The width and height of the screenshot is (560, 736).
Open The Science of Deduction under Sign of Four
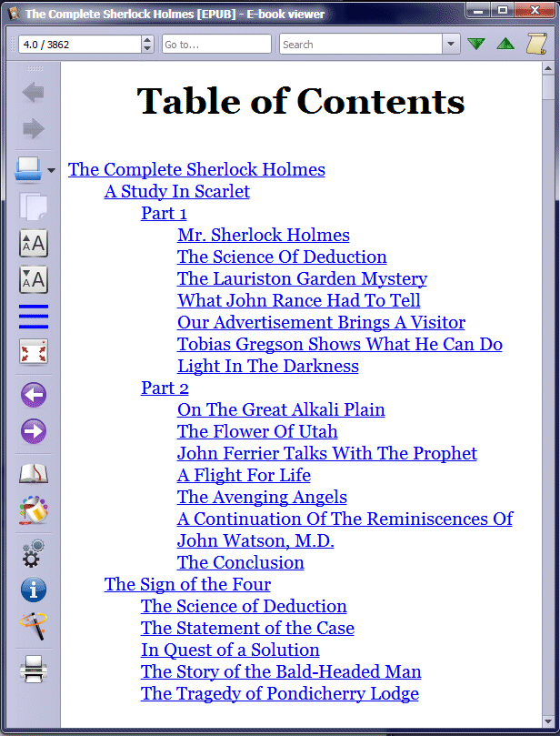244,607
